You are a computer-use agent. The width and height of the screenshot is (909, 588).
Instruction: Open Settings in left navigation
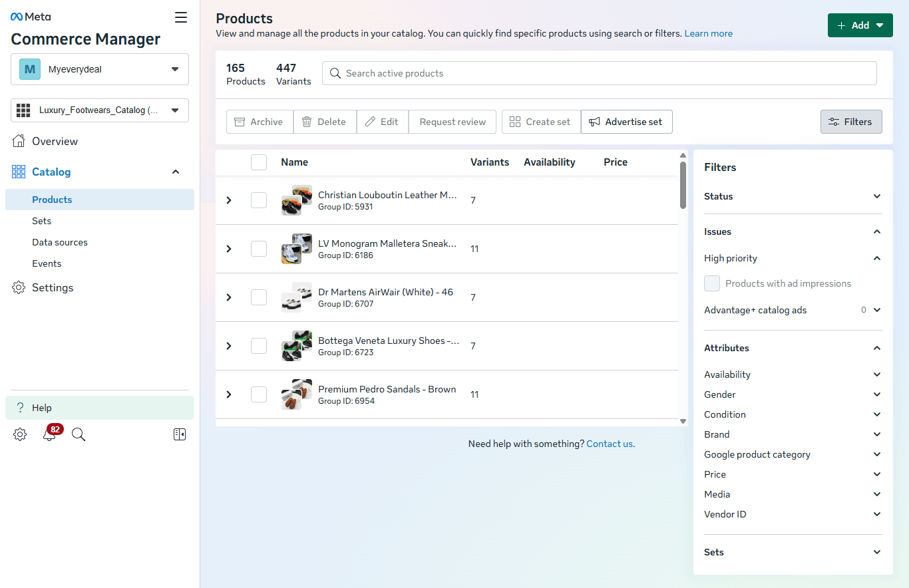[x=53, y=287]
